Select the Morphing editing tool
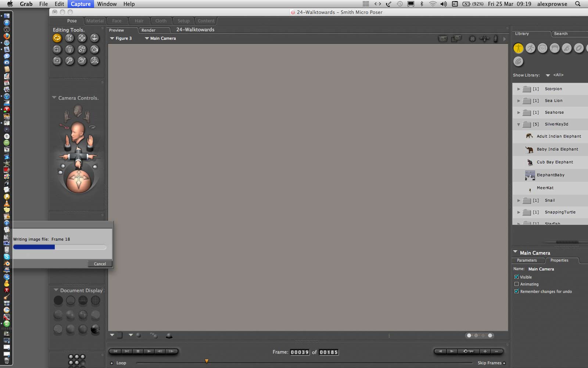 (82, 61)
